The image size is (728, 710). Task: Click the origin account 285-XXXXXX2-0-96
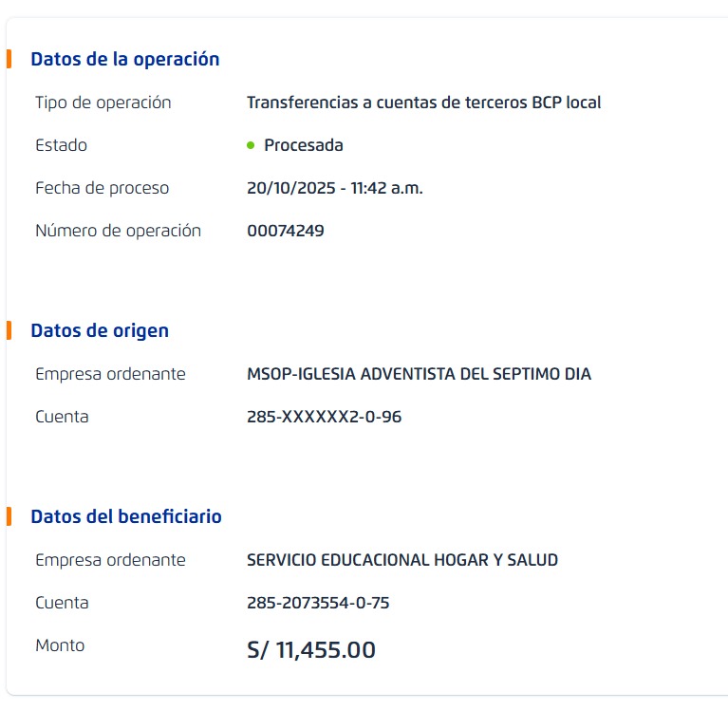324,417
